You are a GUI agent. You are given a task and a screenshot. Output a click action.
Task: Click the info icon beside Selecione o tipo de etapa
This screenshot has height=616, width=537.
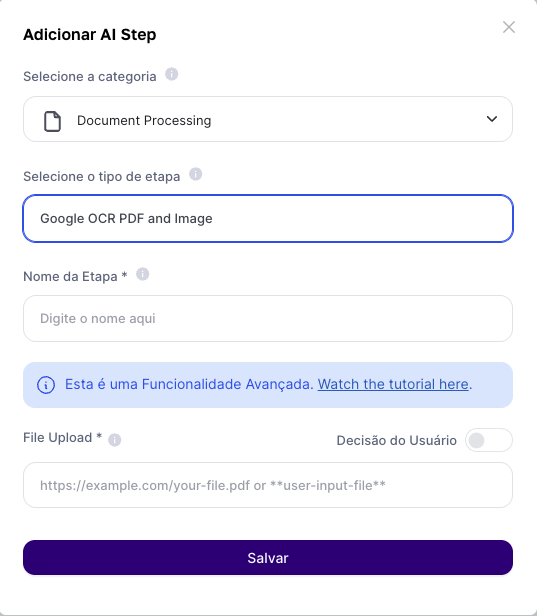[x=196, y=174]
